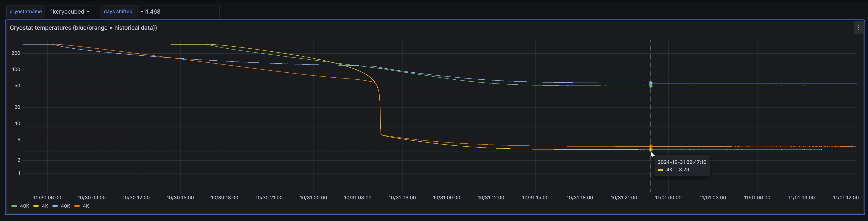Click the orange color swatch in the legend
868x221 pixels.
coord(77,206)
